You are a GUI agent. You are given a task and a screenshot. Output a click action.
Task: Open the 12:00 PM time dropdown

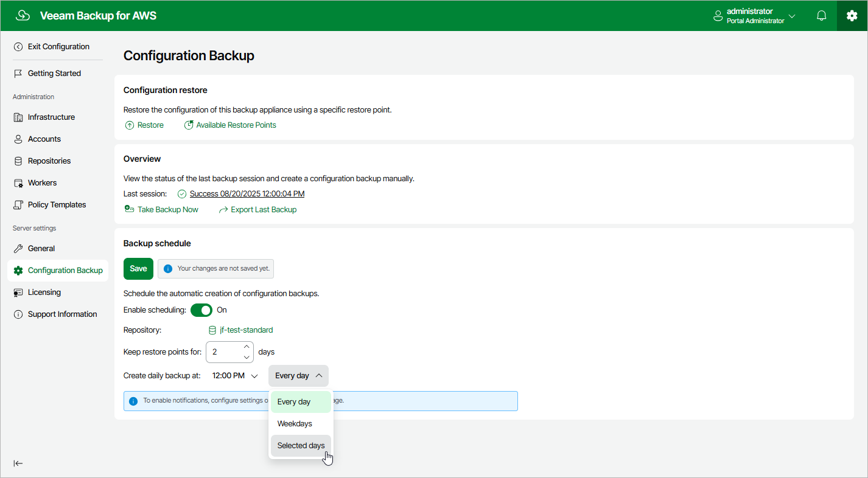coord(236,376)
